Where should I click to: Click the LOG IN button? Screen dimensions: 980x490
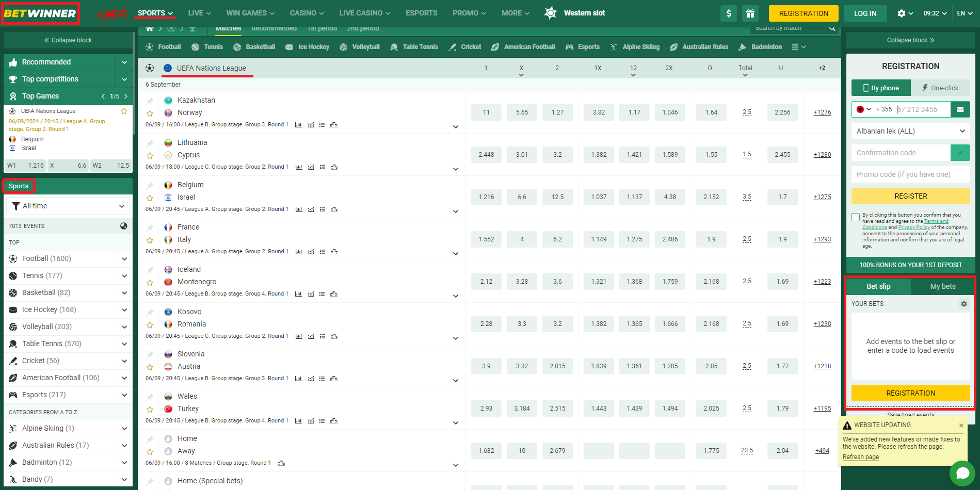tap(865, 13)
